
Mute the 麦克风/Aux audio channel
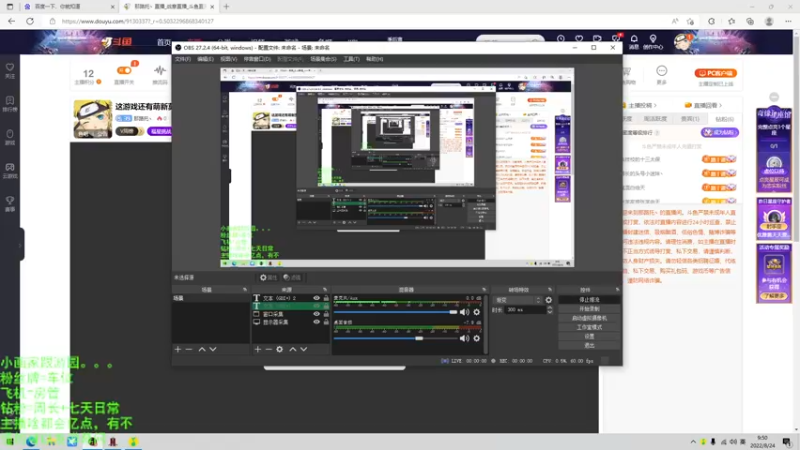[464, 312]
